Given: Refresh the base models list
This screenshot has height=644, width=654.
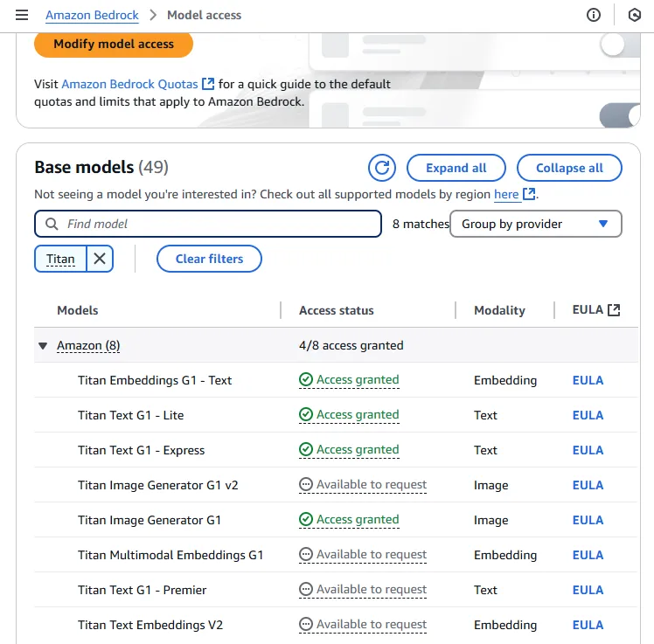Looking at the screenshot, I should pyautogui.click(x=381, y=168).
